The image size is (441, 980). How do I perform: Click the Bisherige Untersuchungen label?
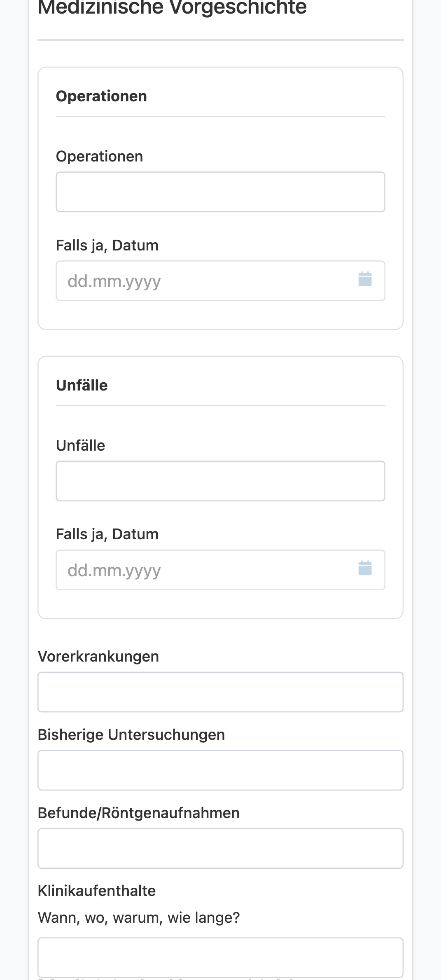(x=131, y=734)
